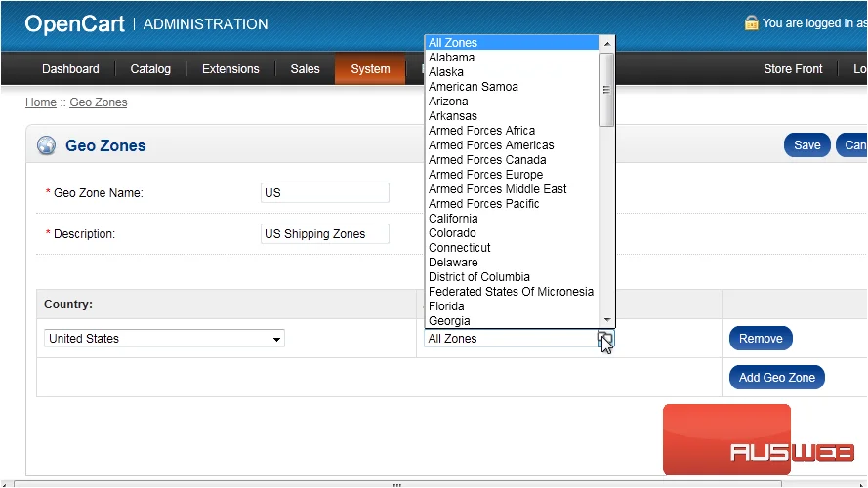868x488 pixels.
Task: Select Colorado from the list
Action: coord(512,233)
